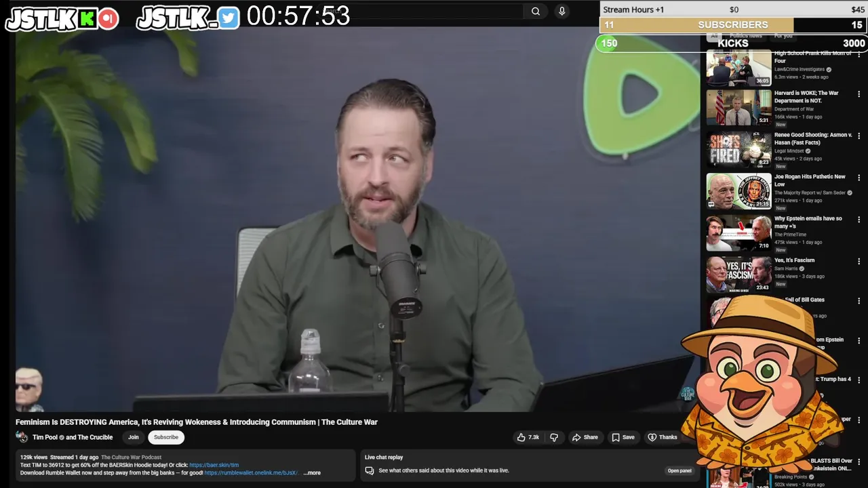Click title 'Yes, It's Fascism'
Screen dimensions: 868x488
click(x=795, y=260)
